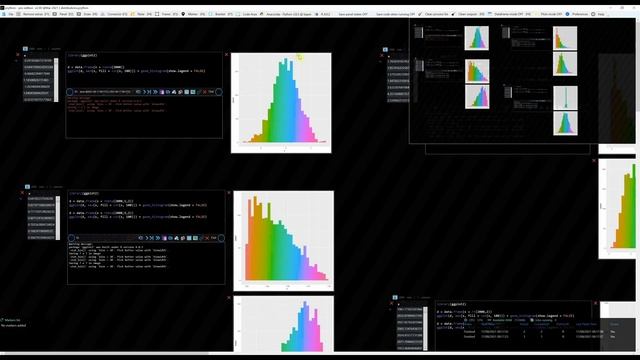Click the left connector circle of the top code node

[70, 92]
